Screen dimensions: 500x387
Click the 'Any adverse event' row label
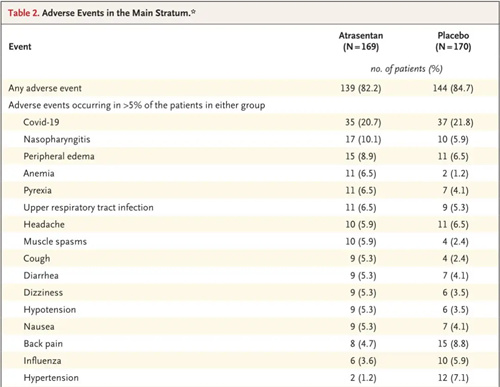point(45,88)
